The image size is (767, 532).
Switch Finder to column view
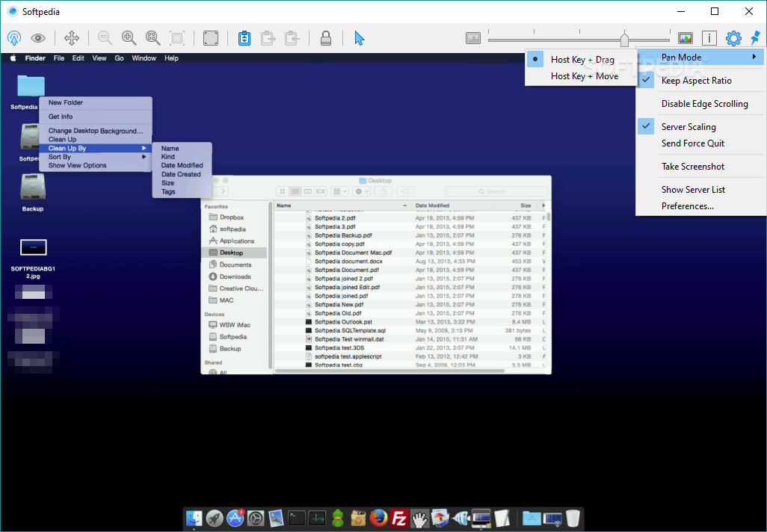coord(308,191)
